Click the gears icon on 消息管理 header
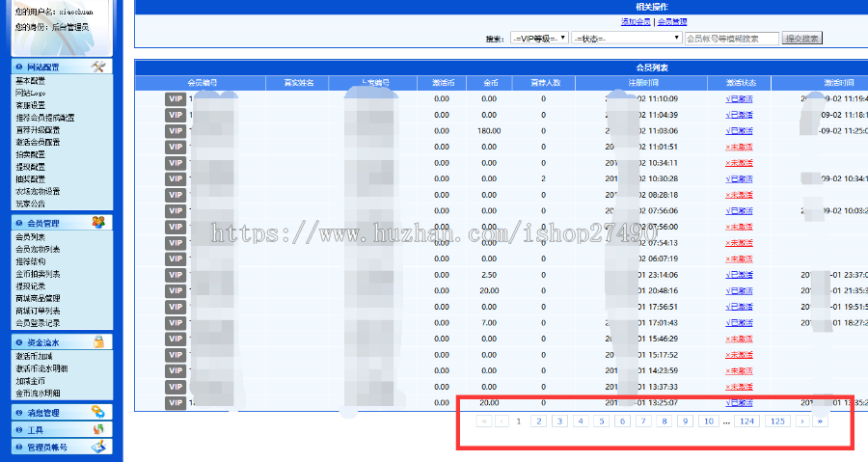The height and width of the screenshot is (462, 868). [x=98, y=412]
